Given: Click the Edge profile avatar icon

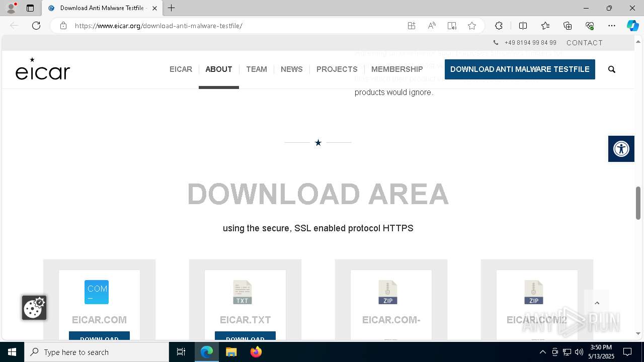Looking at the screenshot, I should tap(11, 8).
